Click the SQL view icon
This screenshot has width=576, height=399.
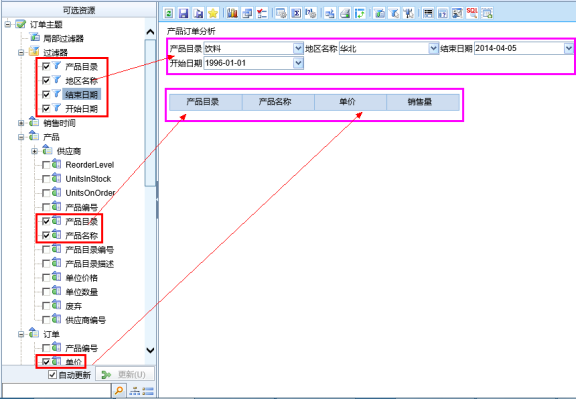click(x=472, y=13)
